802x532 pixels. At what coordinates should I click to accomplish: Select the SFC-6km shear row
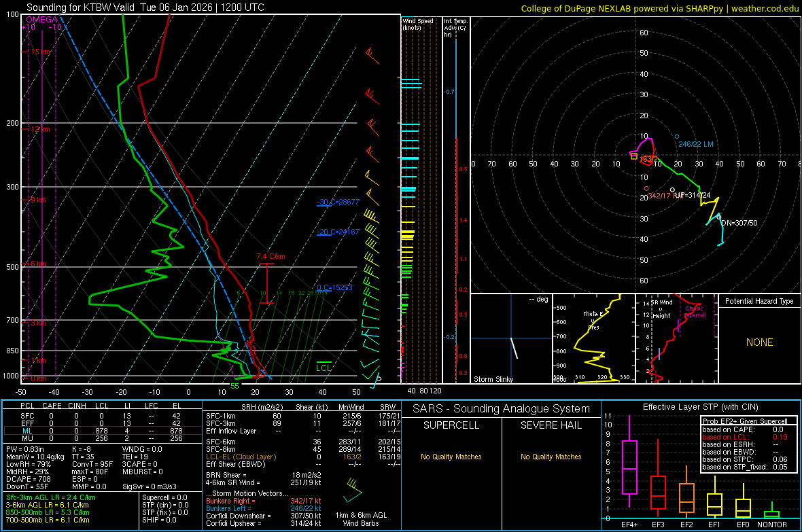coord(303,442)
